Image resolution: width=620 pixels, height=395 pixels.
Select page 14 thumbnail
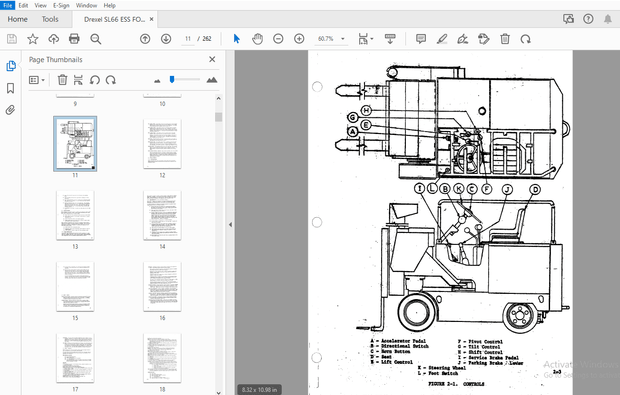[x=162, y=215]
